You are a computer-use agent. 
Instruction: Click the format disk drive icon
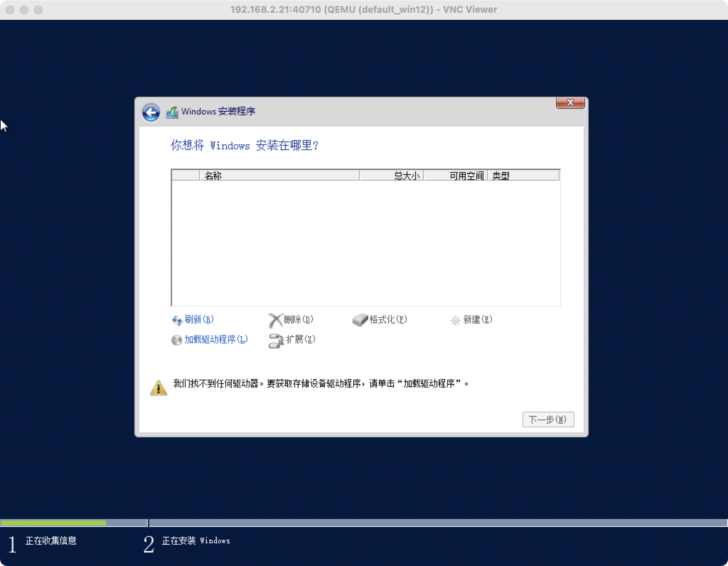pyautogui.click(x=360, y=320)
